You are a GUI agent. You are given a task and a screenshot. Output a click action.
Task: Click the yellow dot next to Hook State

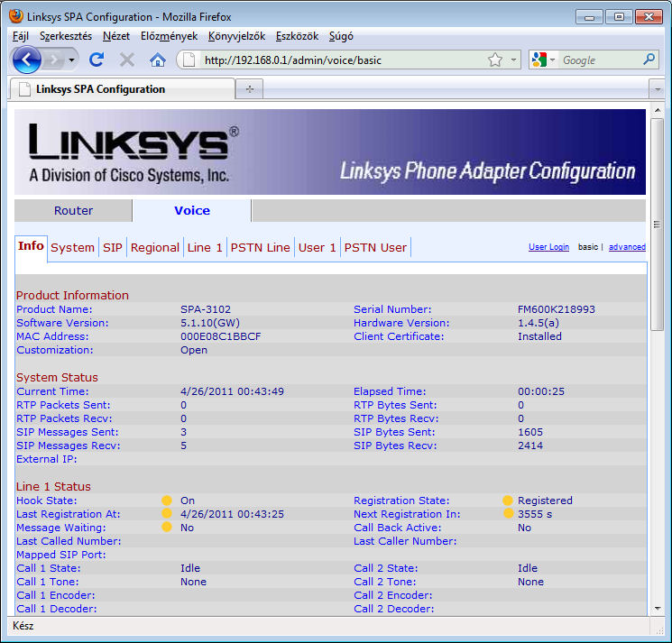(x=167, y=501)
